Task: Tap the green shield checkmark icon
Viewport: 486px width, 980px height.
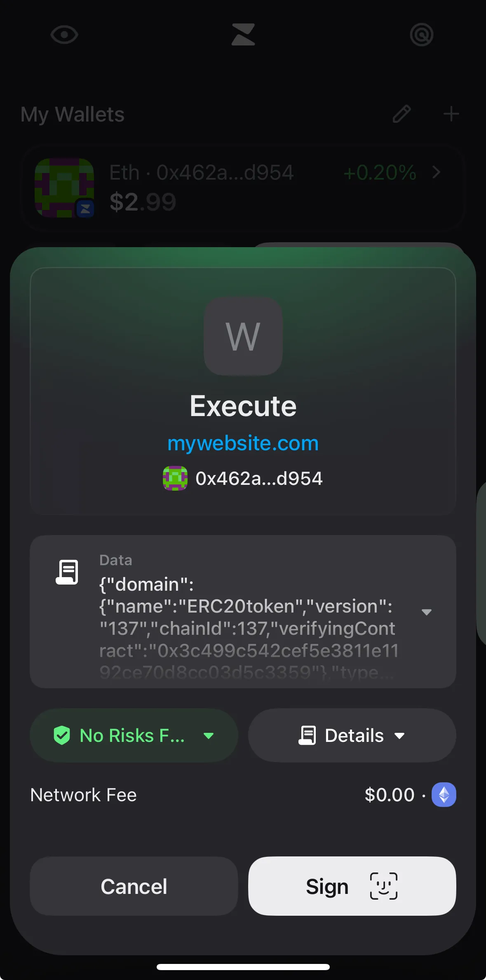Action: 62,735
